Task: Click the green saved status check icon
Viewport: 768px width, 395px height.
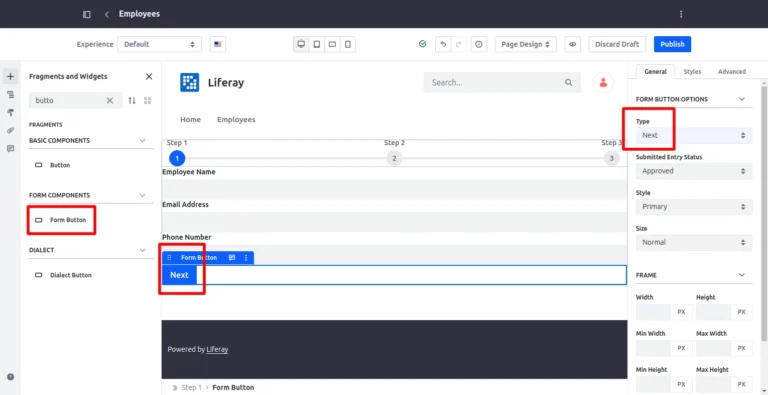Action: point(423,44)
